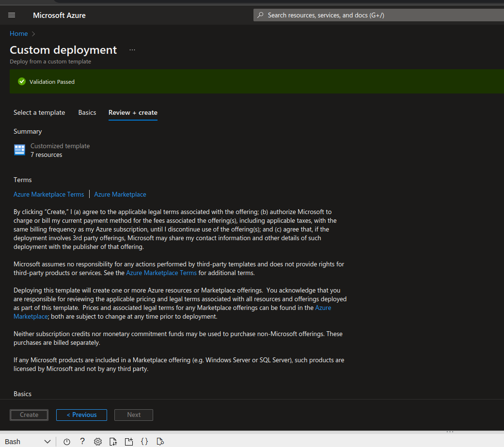Open Cloud Shell settings gear
Screen dimensions: 504x447
click(x=98, y=442)
